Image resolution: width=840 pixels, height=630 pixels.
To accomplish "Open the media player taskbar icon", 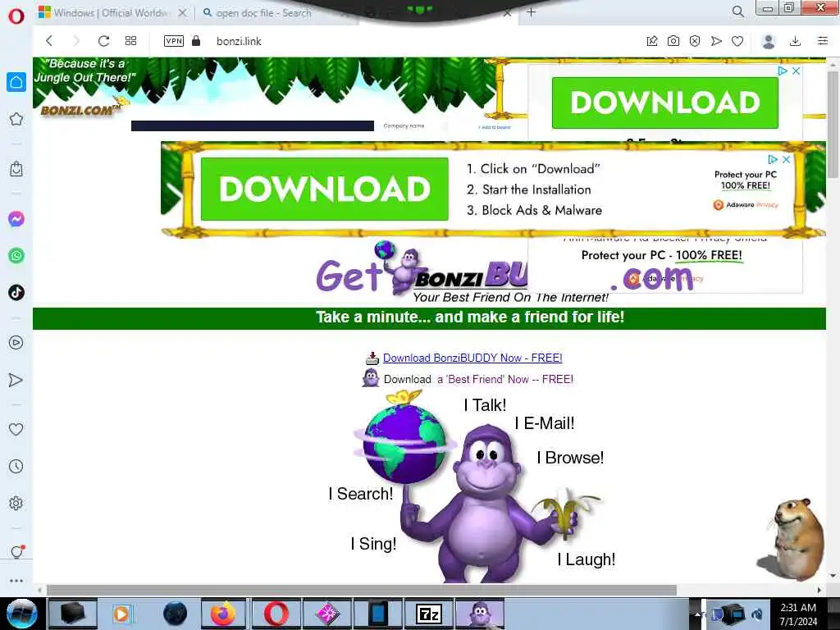I will [122, 614].
